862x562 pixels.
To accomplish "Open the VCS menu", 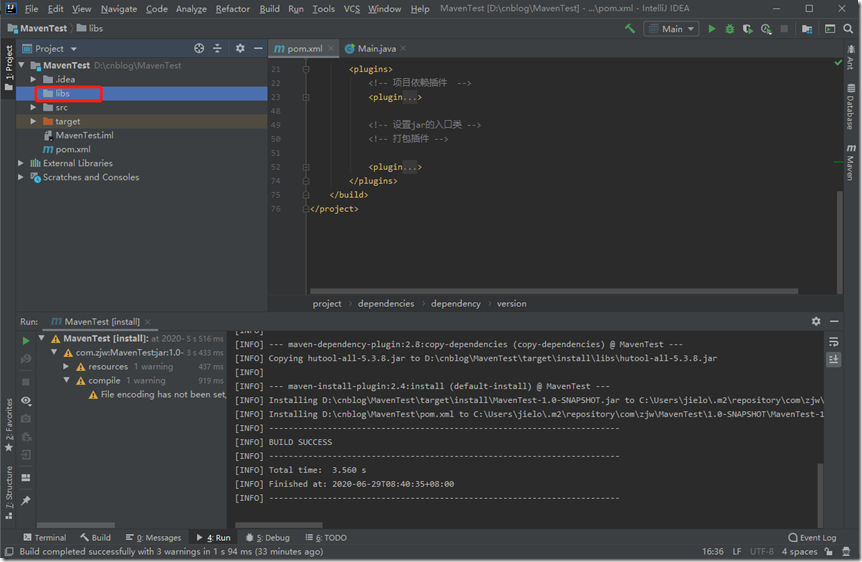I will click(352, 9).
